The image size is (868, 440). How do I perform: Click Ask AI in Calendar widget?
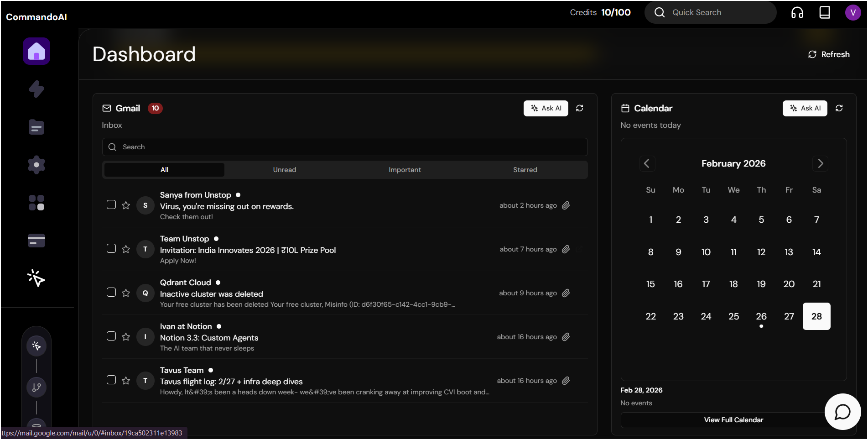pos(805,108)
